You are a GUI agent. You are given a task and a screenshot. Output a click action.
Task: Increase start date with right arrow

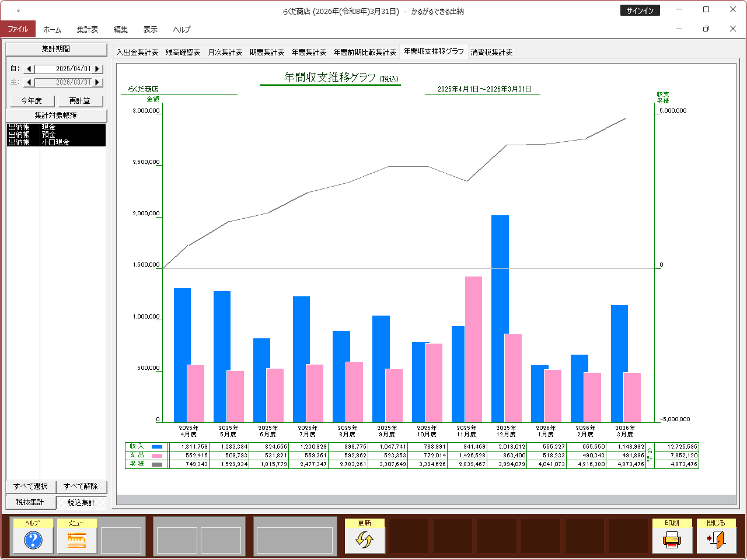click(97, 69)
